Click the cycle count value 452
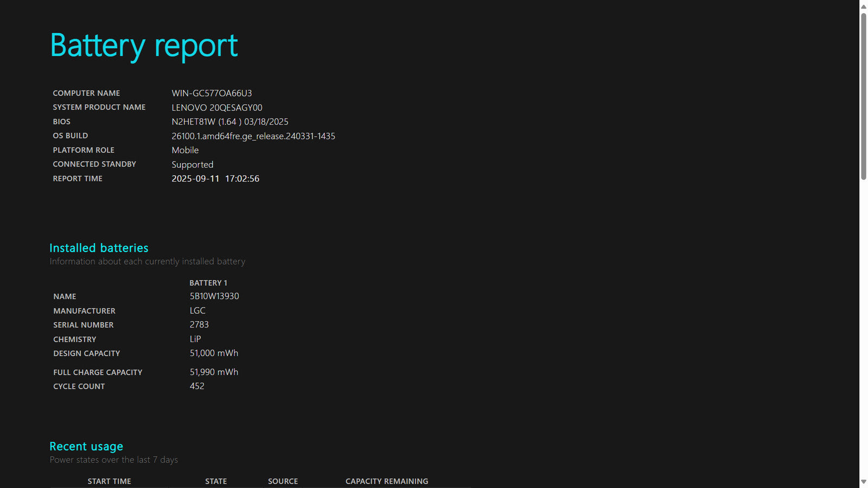868x488 pixels. 197,386
